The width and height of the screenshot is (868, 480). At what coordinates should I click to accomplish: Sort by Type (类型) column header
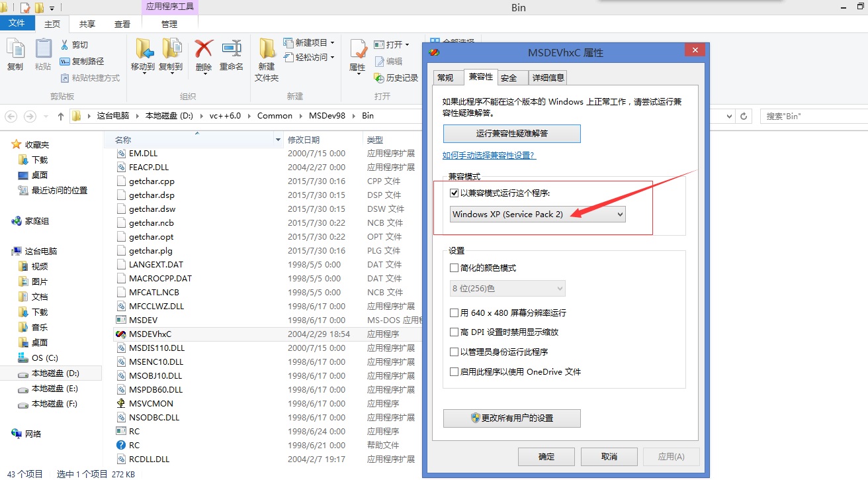click(x=375, y=140)
